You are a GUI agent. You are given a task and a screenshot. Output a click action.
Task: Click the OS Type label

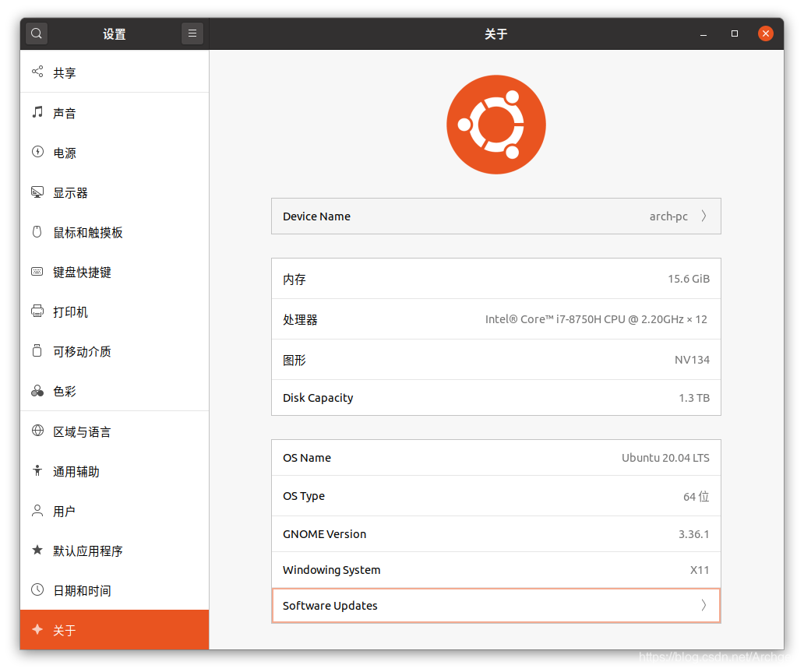coord(304,496)
